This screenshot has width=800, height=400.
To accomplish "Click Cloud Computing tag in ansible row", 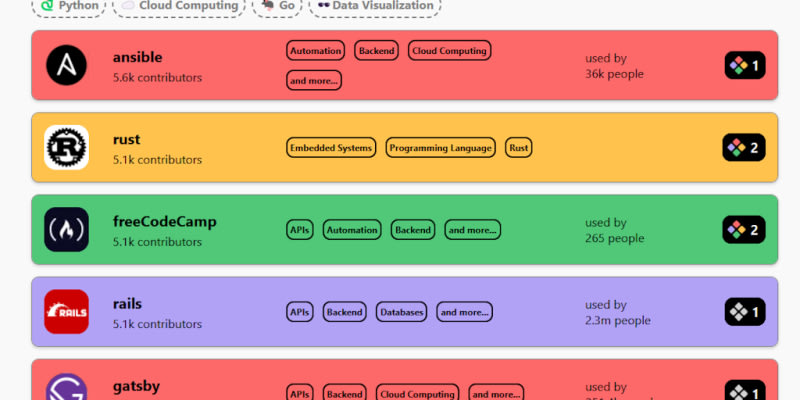I will (449, 51).
